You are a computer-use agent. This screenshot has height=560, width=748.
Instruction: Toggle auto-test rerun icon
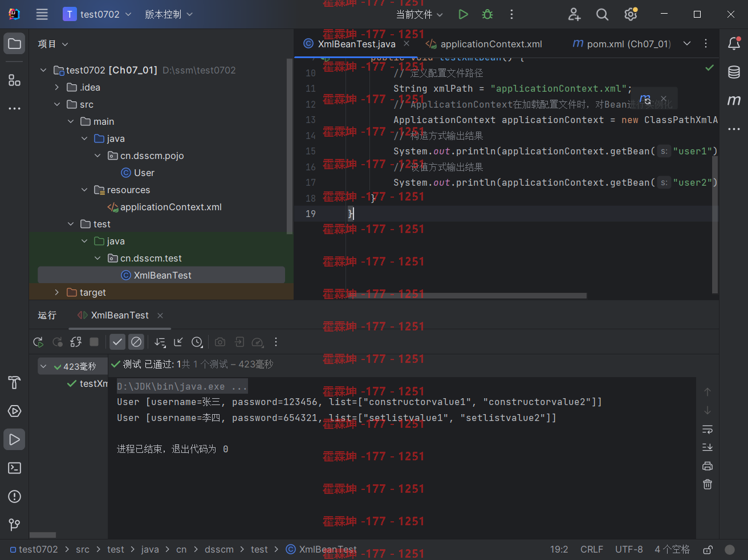tap(76, 342)
